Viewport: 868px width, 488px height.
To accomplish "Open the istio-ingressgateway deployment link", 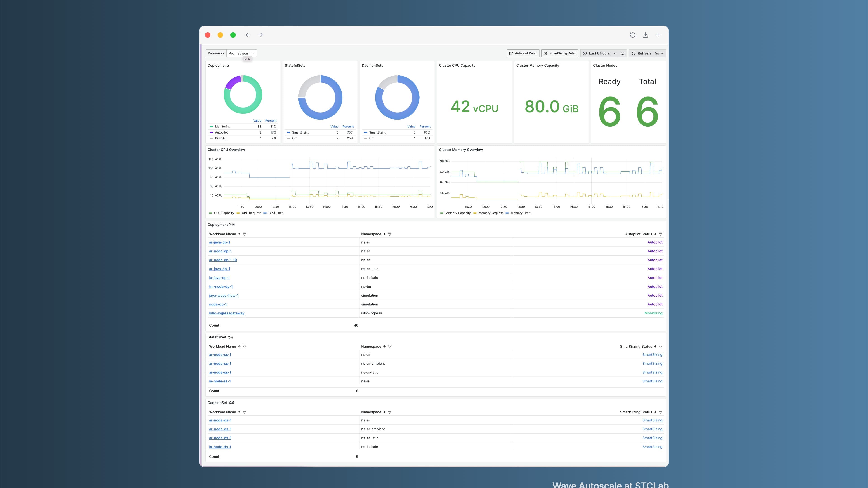I will coord(226,313).
